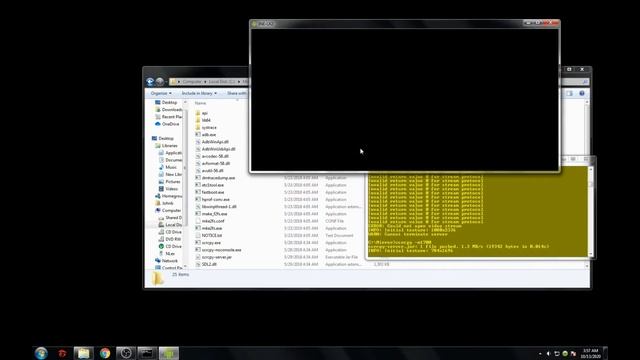This screenshot has width=640, height=360.
Task: Select AdbWinUsbApi.dll file
Action: click(x=218, y=149)
